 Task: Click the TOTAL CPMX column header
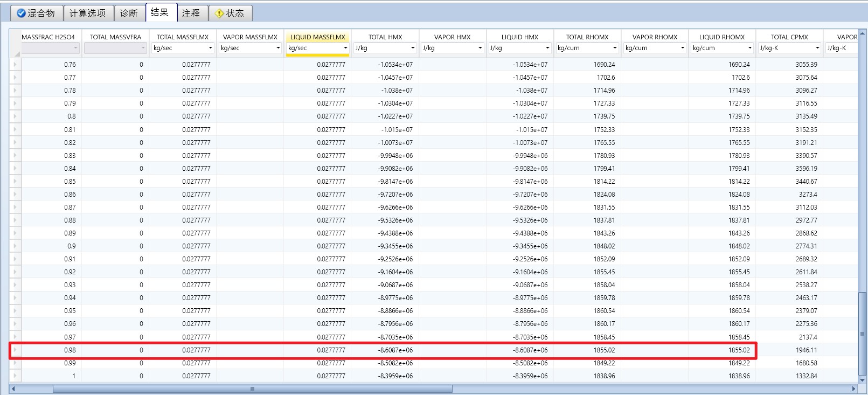pyautogui.click(x=789, y=37)
